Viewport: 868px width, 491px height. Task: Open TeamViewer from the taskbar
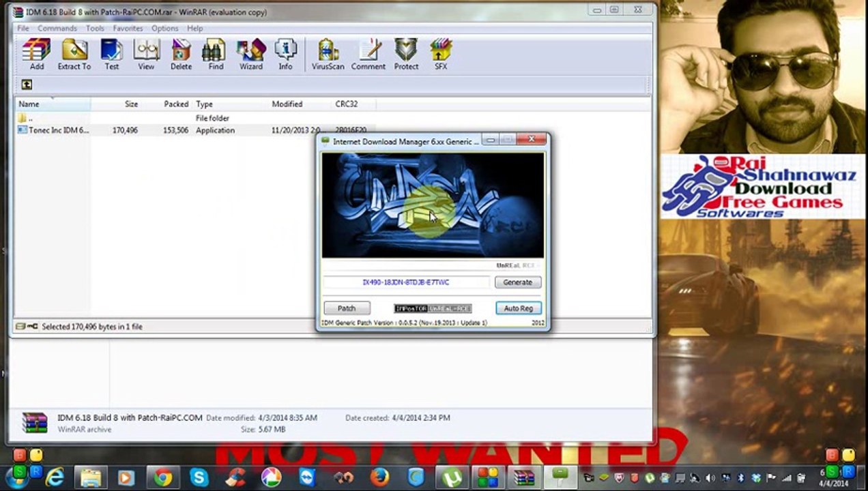click(307, 477)
